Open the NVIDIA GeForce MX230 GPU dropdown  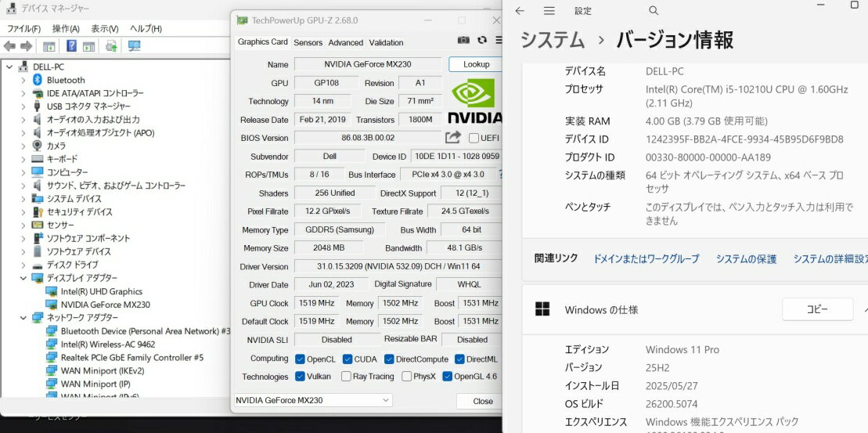coord(313,401)
